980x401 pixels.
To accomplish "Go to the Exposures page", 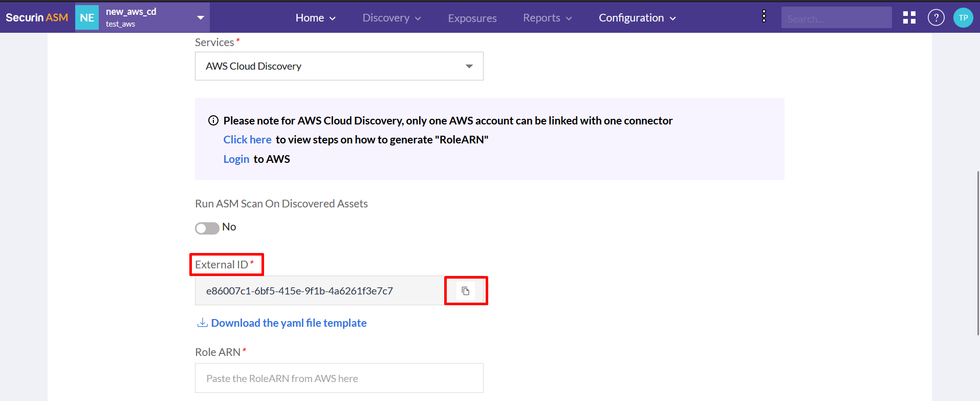I will [x=472, y=18].
